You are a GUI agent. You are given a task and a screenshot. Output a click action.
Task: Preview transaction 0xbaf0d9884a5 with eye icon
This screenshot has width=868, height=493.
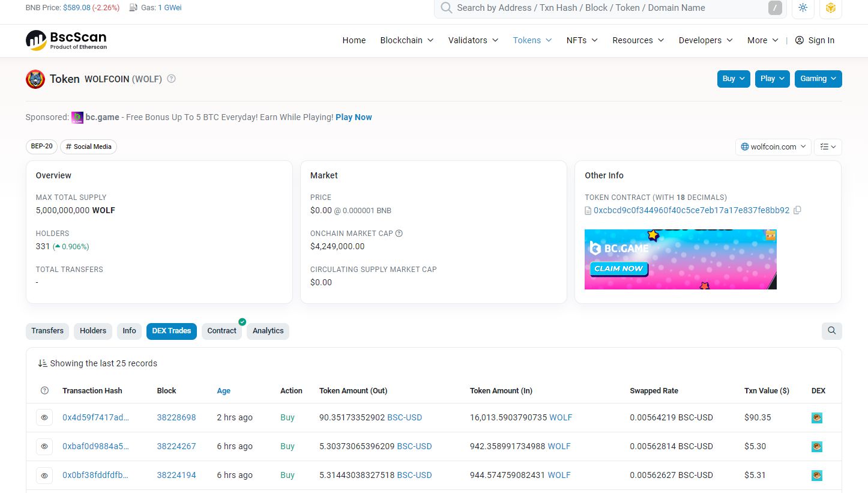tap(44, 446)
